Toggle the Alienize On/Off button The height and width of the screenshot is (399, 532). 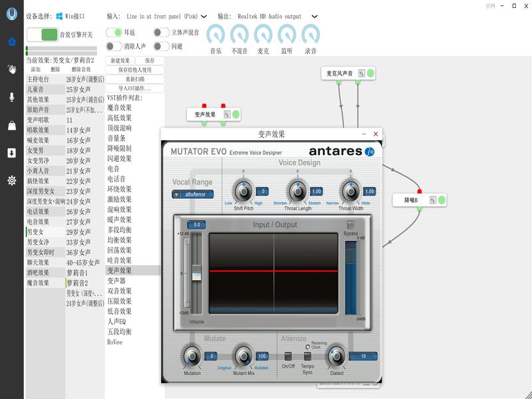(x=288, y=356)
